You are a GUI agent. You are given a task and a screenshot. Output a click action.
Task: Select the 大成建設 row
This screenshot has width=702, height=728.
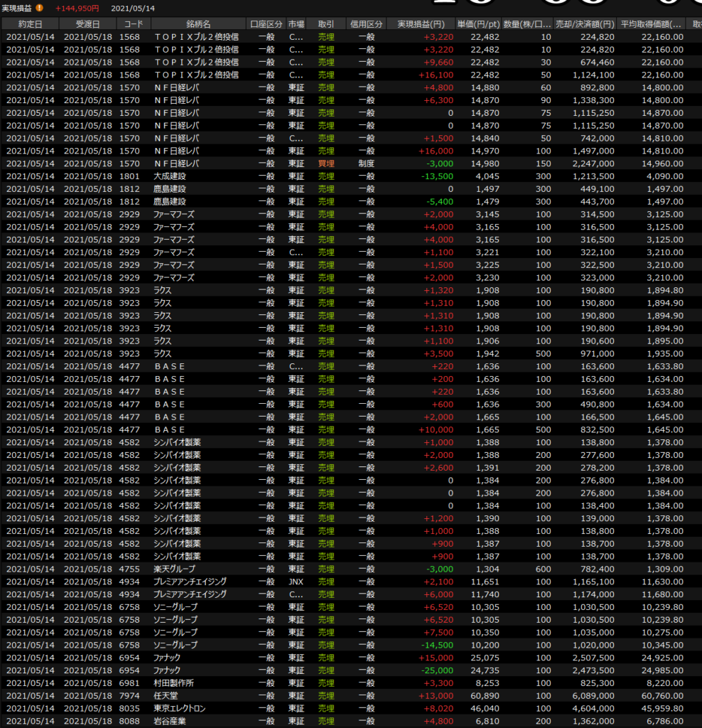[x=170, y=176]
